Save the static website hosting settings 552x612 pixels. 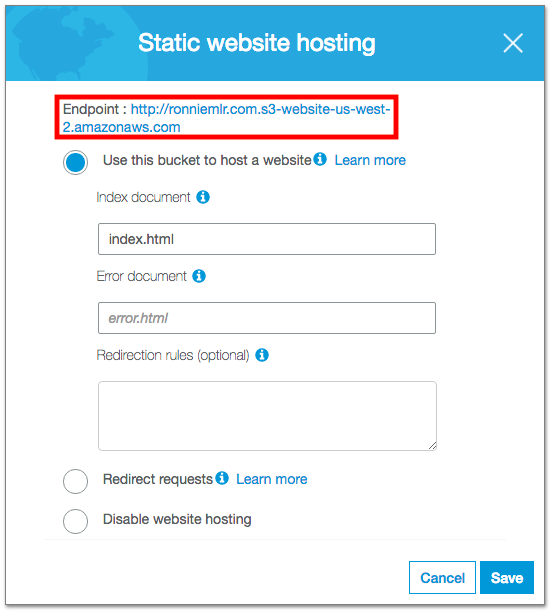click(x=507, y=578)
